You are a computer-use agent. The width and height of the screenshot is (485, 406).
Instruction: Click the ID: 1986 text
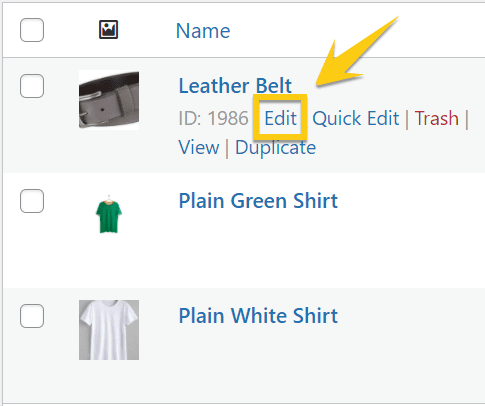213,118
